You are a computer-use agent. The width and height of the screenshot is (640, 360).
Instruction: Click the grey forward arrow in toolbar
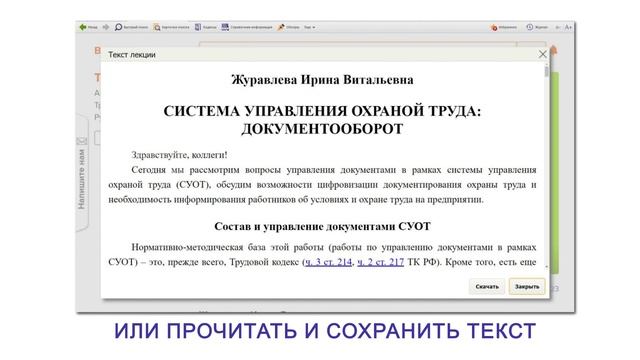(x=106, y=27)
